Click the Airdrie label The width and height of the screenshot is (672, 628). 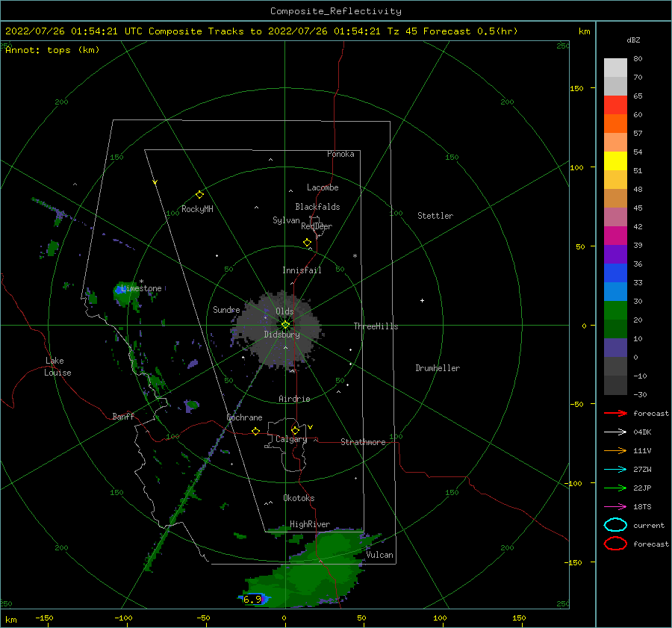pyautogui.click(x=294, y=399)
